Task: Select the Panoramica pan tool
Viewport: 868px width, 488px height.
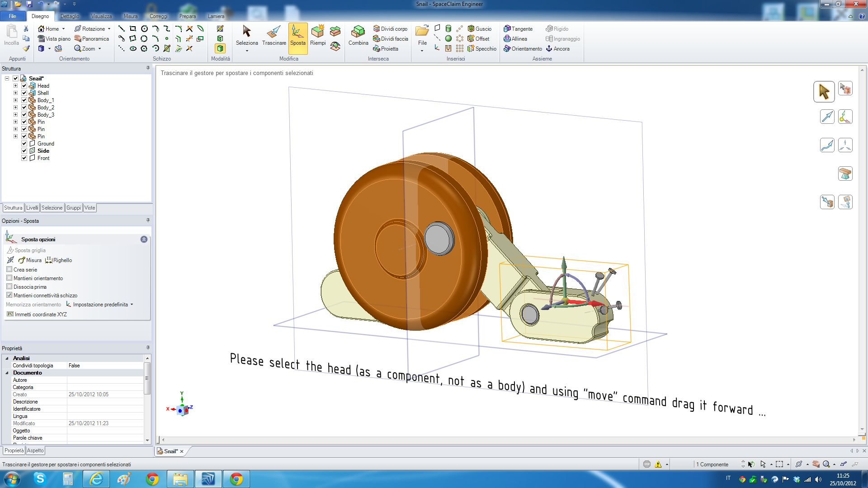Action: click(x=92, y=38)
